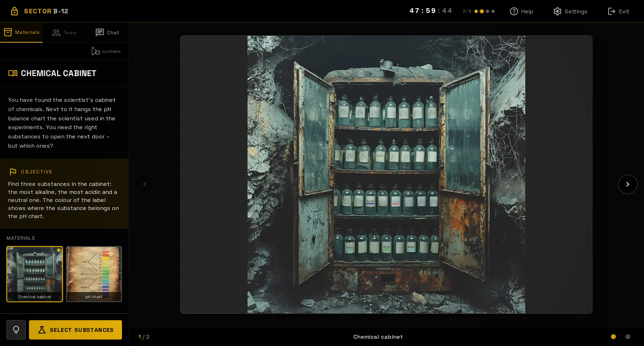Click the CH3COOH bottle with red label
The image size is (644, 346).
click(396, 200)
